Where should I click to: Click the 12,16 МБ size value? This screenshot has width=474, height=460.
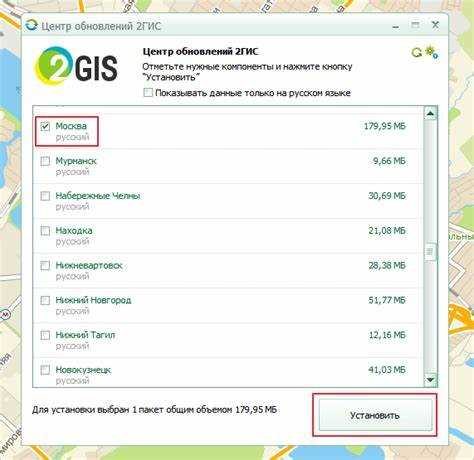coord(387,335)
